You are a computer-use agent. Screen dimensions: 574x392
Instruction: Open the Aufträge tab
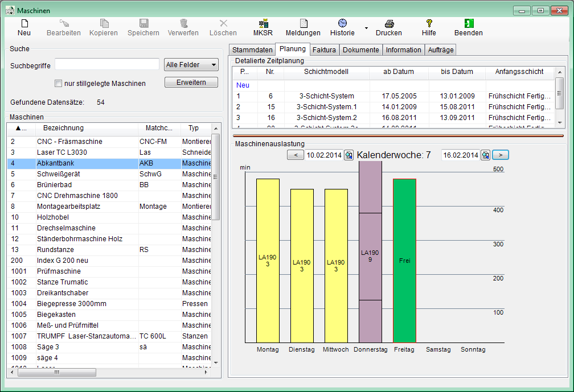(x=440, y=50)
